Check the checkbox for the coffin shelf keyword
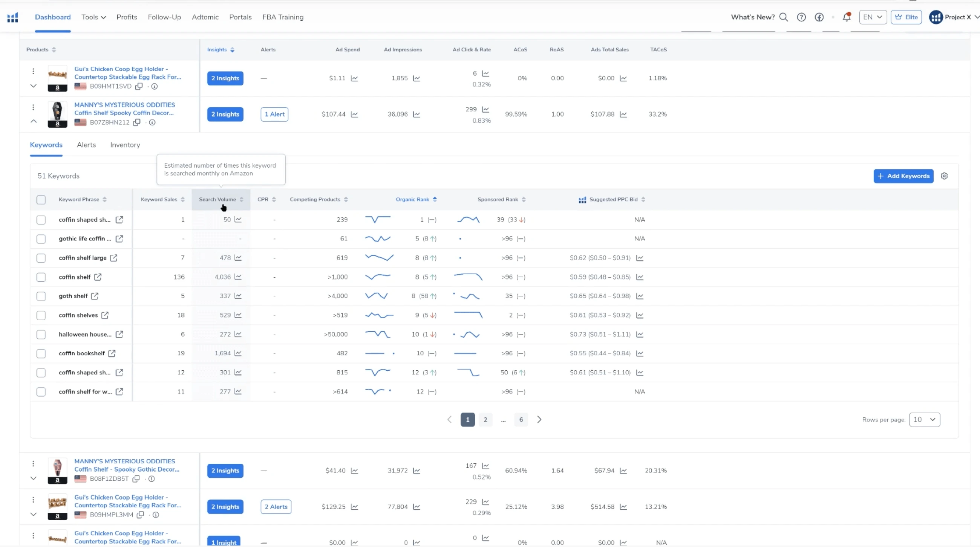 [x=41, y=277]
